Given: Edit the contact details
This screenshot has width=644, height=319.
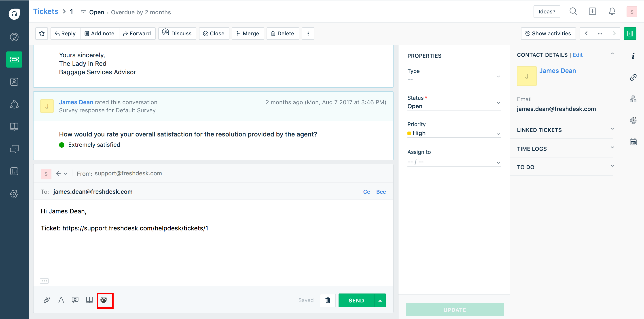Looking at the screenshot, I should click(578, 55).
